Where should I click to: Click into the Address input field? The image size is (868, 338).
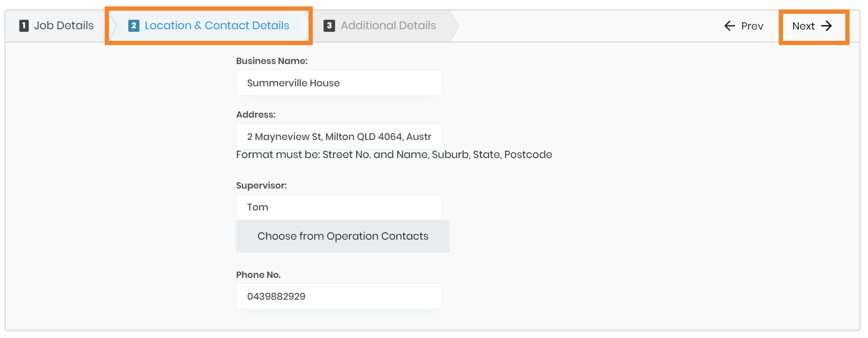click(339, 137)
